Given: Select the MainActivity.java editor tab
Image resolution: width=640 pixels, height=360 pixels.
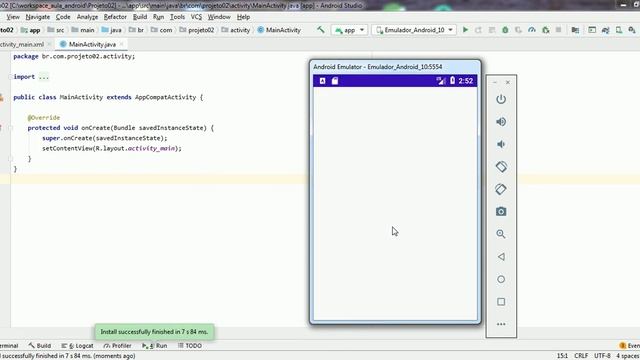Looking at the screenshot, I should [x=92, y=44].
